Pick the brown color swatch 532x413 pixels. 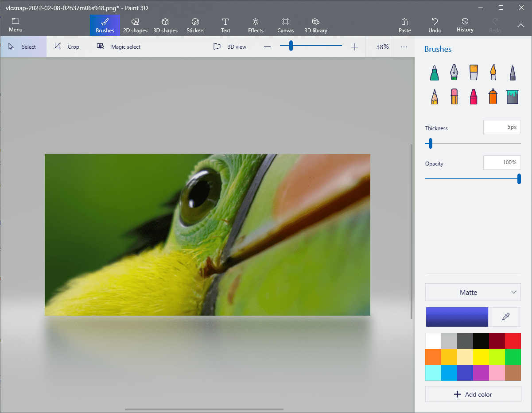tap(513, 373)
